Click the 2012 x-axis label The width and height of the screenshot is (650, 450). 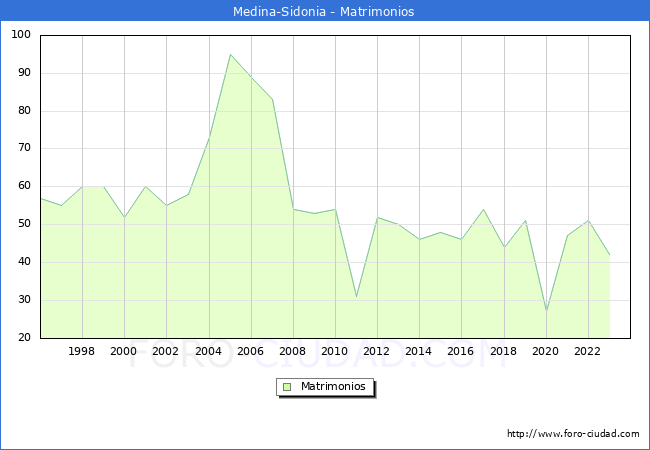tap(377, 352)
